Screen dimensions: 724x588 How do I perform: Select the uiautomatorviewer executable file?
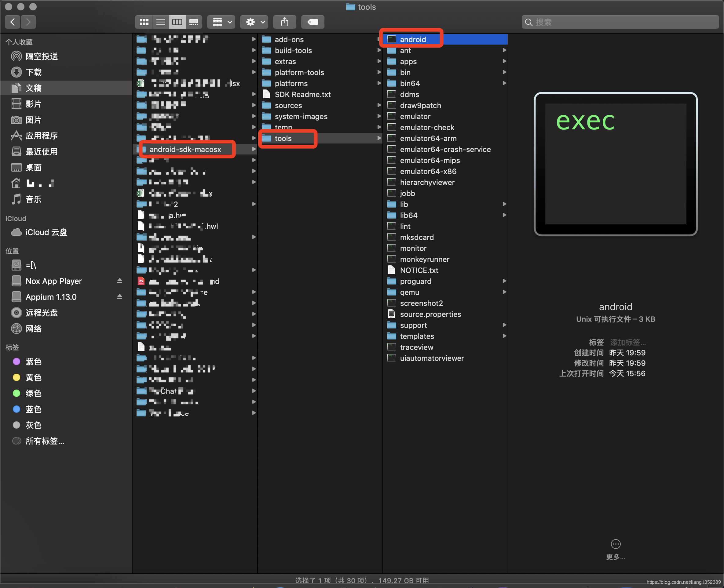[x=431, y=358]
